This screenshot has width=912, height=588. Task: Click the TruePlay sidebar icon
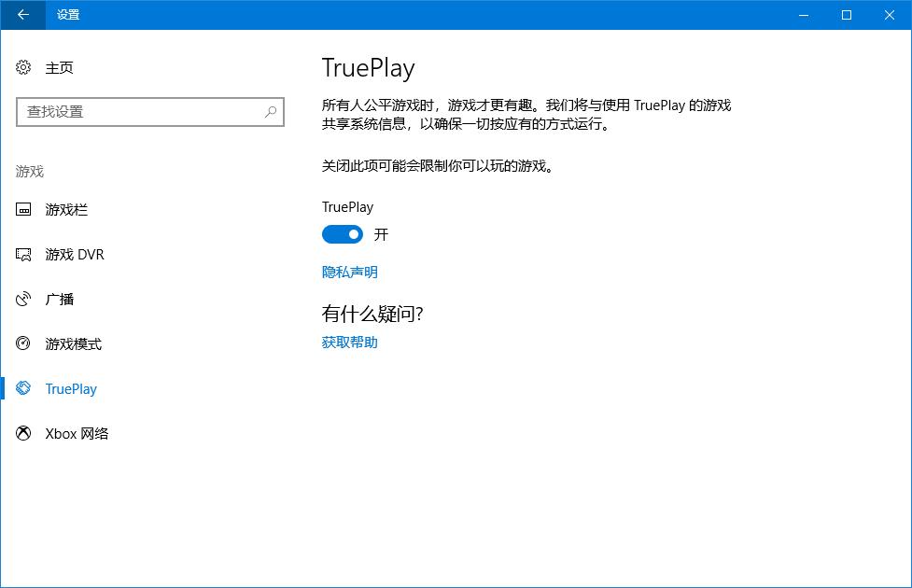[x=23, y=388]
